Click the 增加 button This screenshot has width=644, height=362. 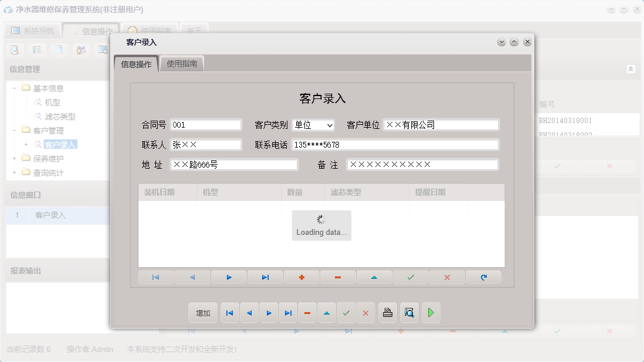pos(202,312)
